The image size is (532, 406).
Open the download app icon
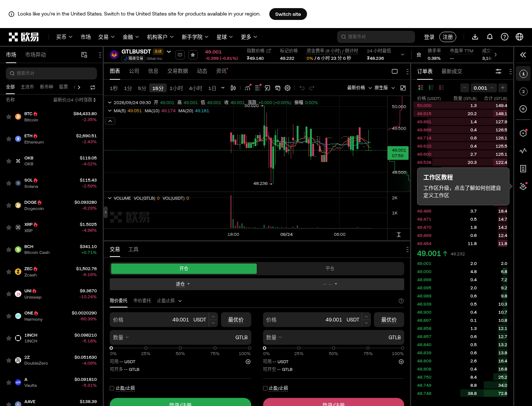(475, 37)
